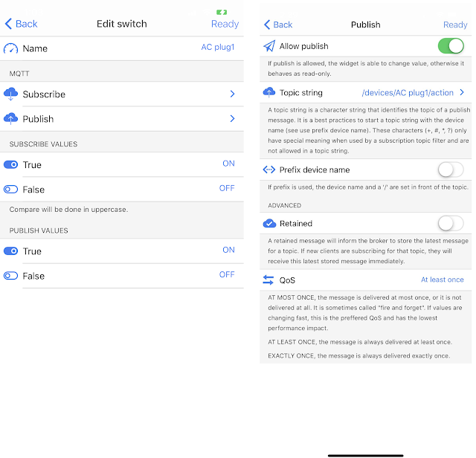The height and width of the screenshot is (458, 476).
Task: Tap the False toggle icon under Subscribe Values
Action: click(x=10, y=190)
